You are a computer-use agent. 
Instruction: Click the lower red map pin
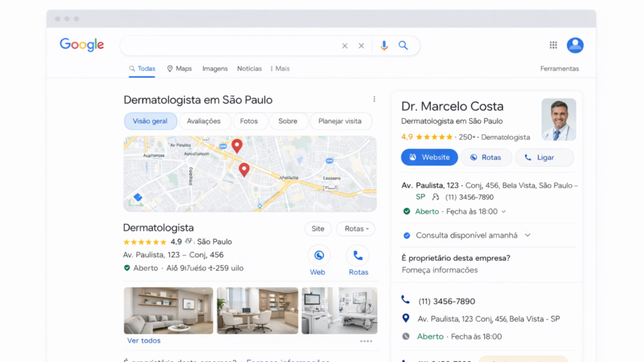244,170
